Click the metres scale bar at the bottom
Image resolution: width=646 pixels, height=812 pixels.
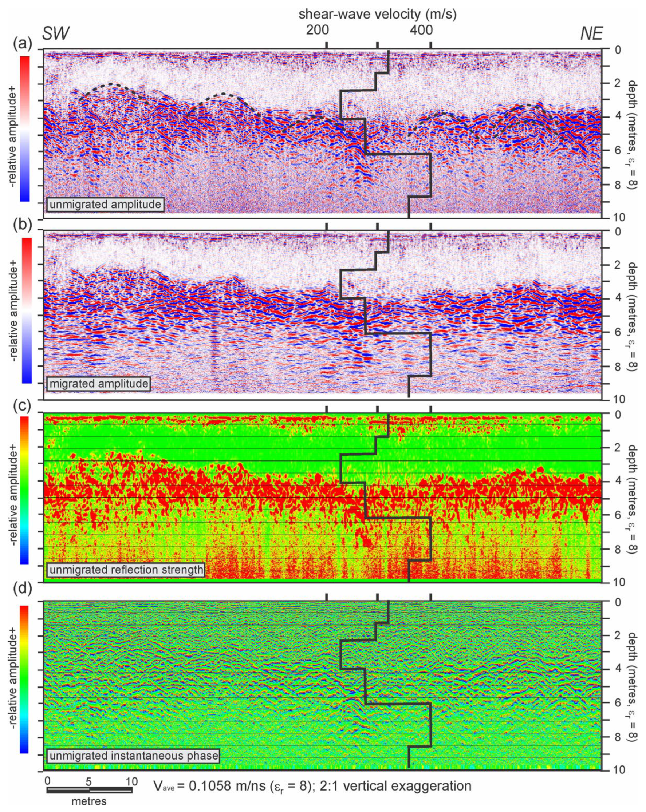89,790
